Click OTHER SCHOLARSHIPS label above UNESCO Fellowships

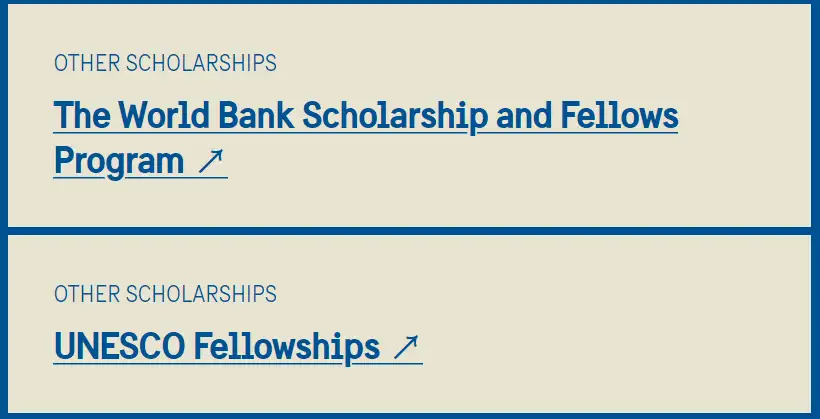[165, 294]
